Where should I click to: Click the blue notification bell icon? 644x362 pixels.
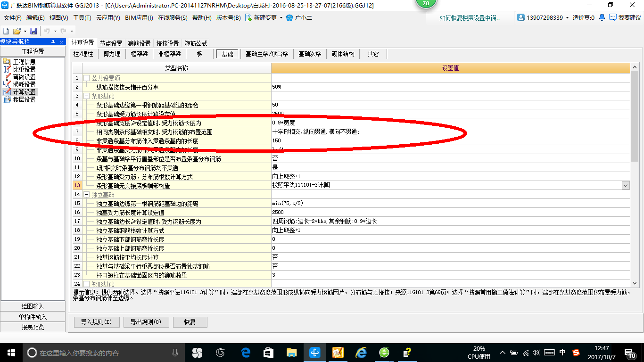click(x=602, y=17)
